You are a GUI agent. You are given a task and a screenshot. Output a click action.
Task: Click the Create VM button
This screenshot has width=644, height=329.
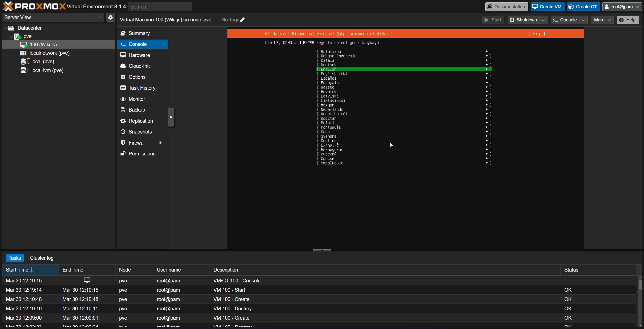point(547,7)
